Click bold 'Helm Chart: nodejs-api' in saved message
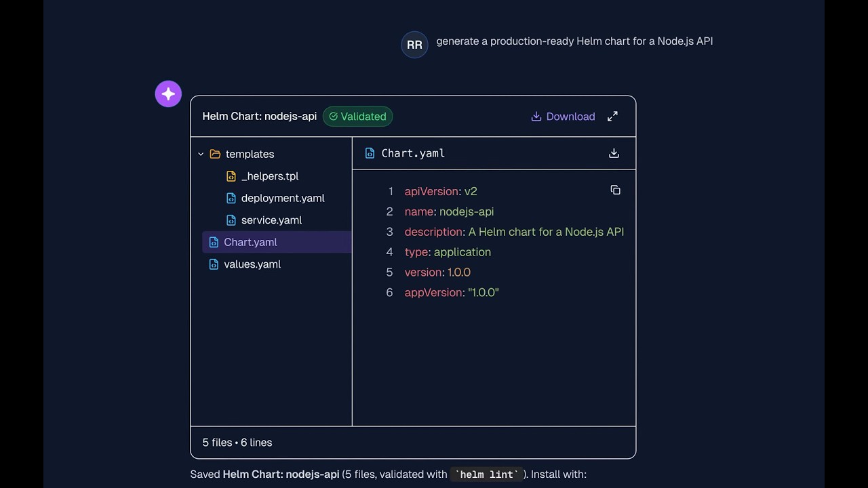The height and width of the screenshot is (488, 868). [x=281, y=474]
